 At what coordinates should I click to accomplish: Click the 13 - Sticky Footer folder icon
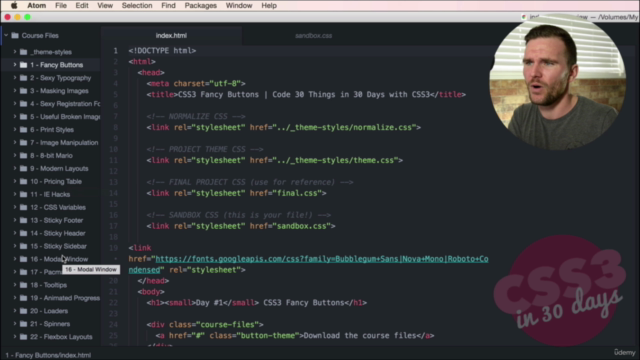click(x=23, y=220)
